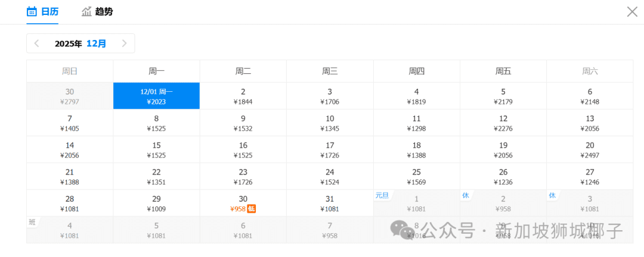The width and height of the screenshot is (644, 257).
Task: Switch to the 日历 calendar tab
Action: click(x=42, y=11)
